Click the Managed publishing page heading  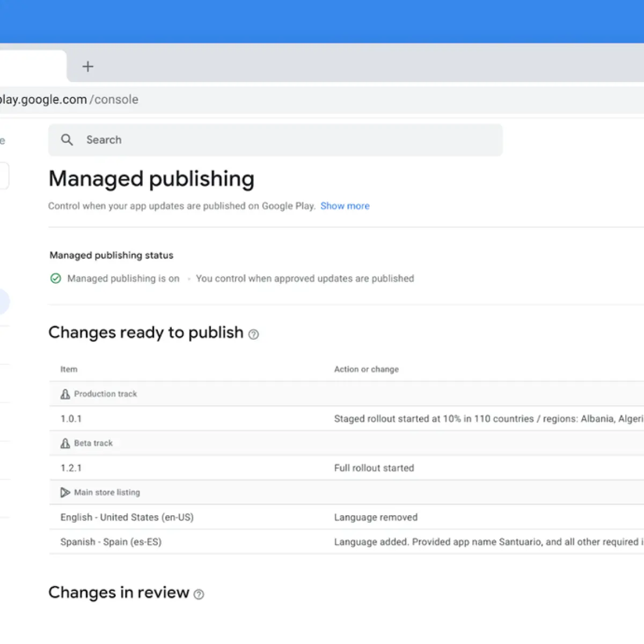[x=151, y=179]
